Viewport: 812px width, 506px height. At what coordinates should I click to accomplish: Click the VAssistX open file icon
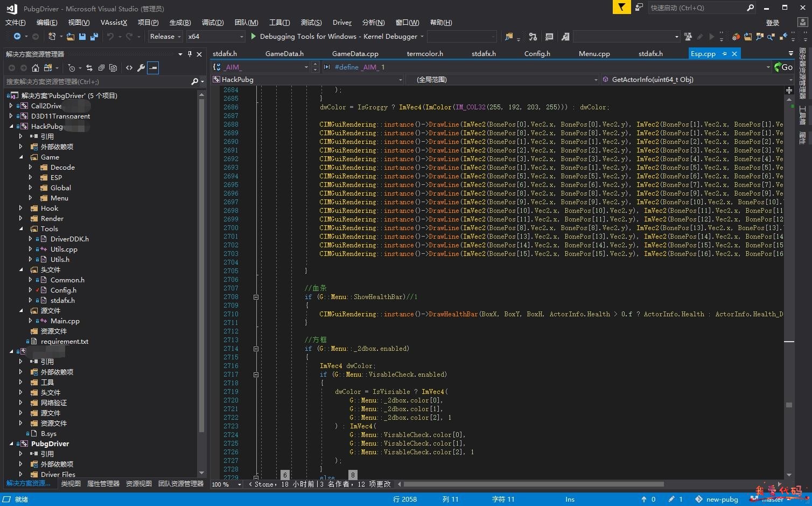(748, 37)
